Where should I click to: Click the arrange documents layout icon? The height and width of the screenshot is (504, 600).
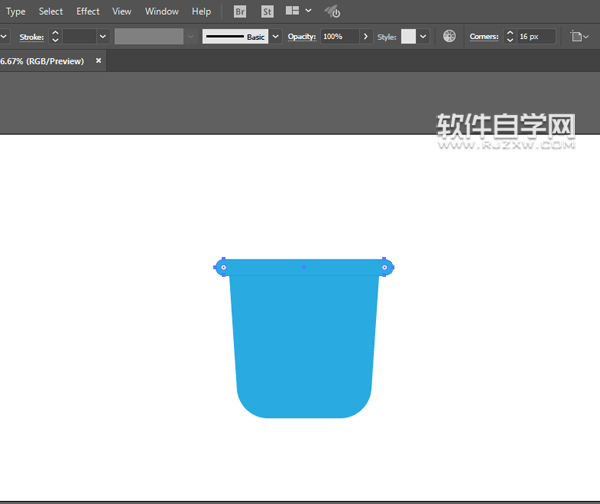293,12
